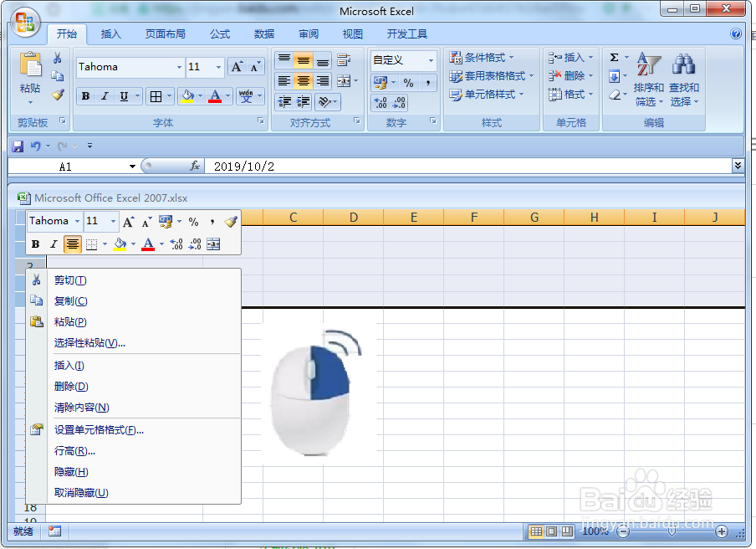Click the mini toolbar Merge and Center icon

point(213,244)
